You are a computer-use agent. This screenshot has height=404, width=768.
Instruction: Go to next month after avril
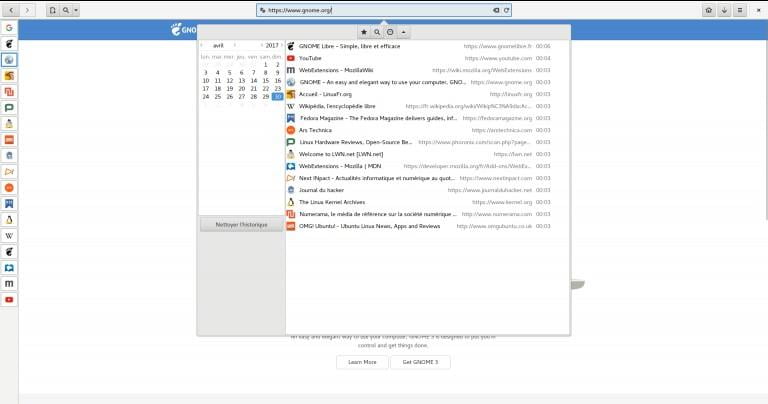click(235, 45)
